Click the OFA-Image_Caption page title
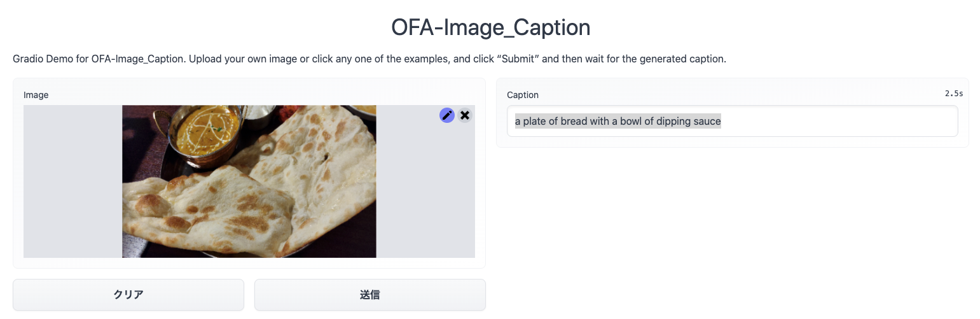This screenshot has width=980, height=319. tap(490, 27)
